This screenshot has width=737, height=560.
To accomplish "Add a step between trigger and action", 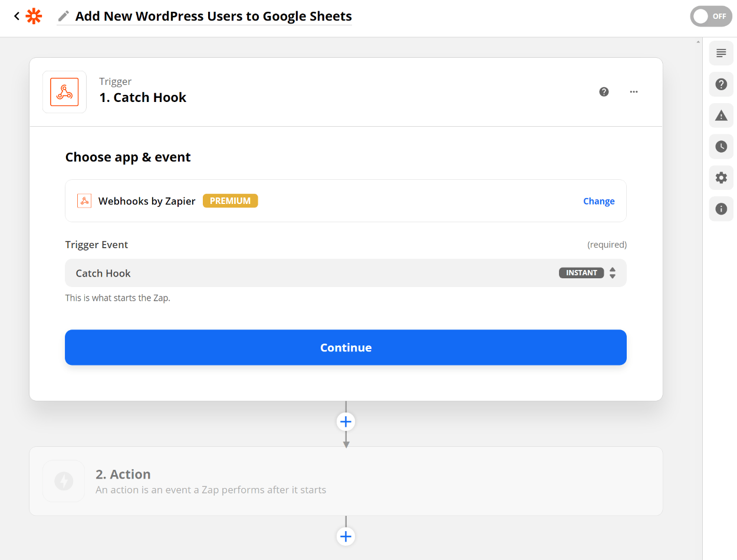I will pyautogui.click(x=346, y=421).
